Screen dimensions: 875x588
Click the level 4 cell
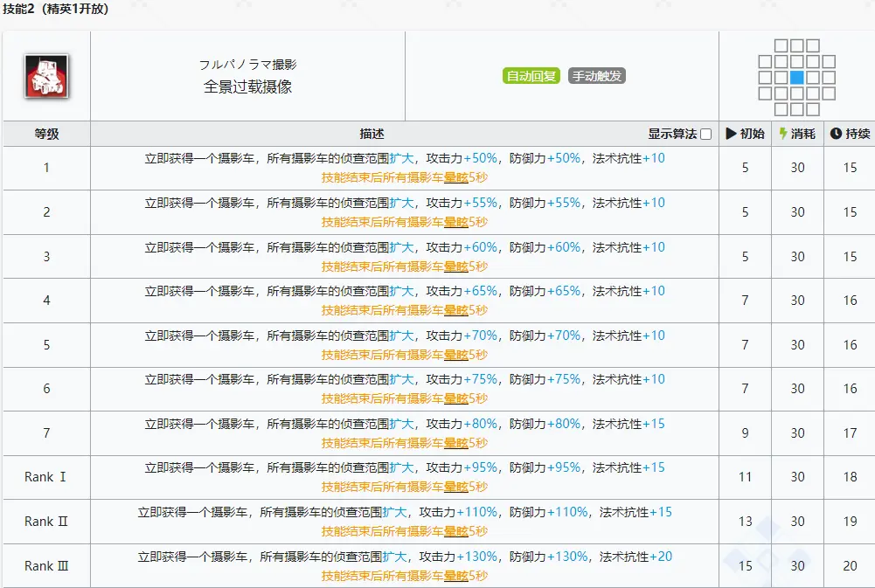[x=46, y=301]
